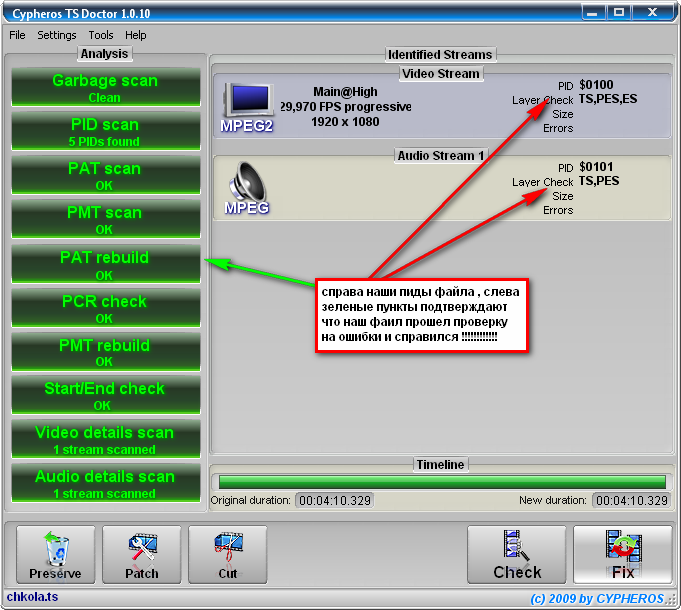Select the Garbage scan result
This screenshot has height=610, width=681.
tap(106, 87)
